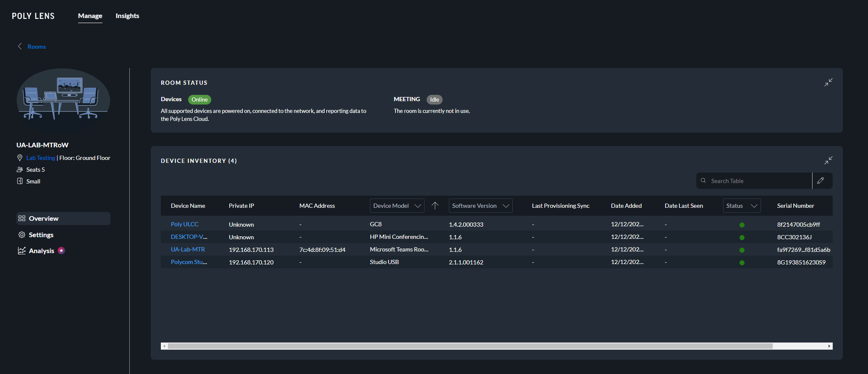Image resolution: width=868 pixels, height=374 pixels.
Task: Click the green status dot for Poly ULCC
Action: (742, 225)
